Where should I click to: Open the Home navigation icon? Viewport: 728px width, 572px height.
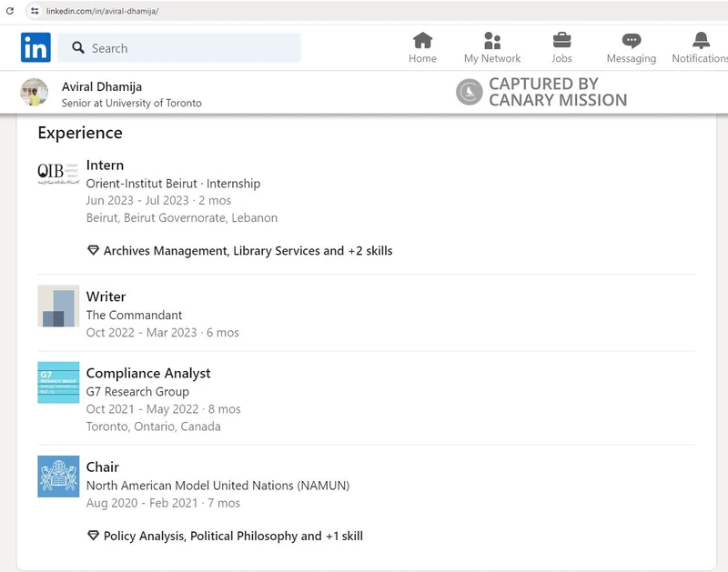click(422, 41)
